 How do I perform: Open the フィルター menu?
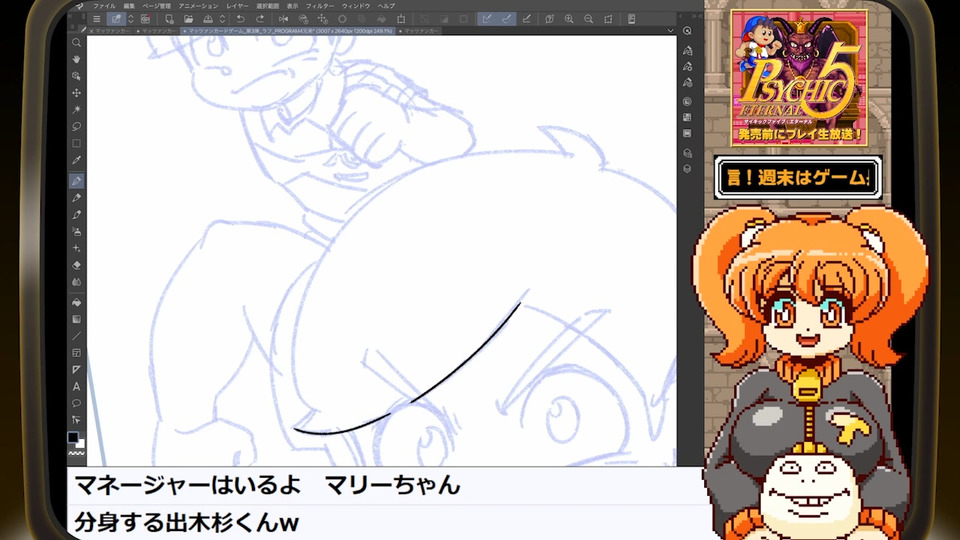coord(320,6)
